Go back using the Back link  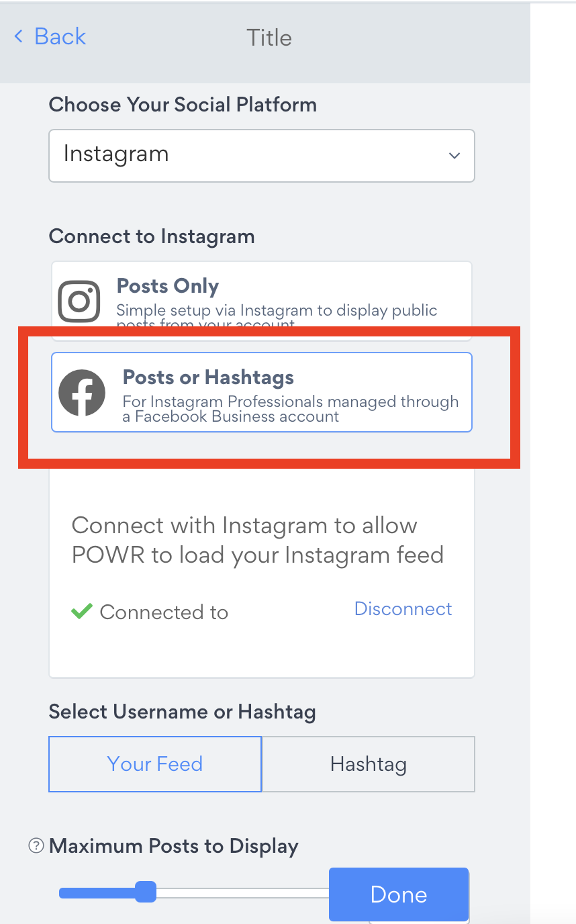pyautogui.click(x=60, y=36)
